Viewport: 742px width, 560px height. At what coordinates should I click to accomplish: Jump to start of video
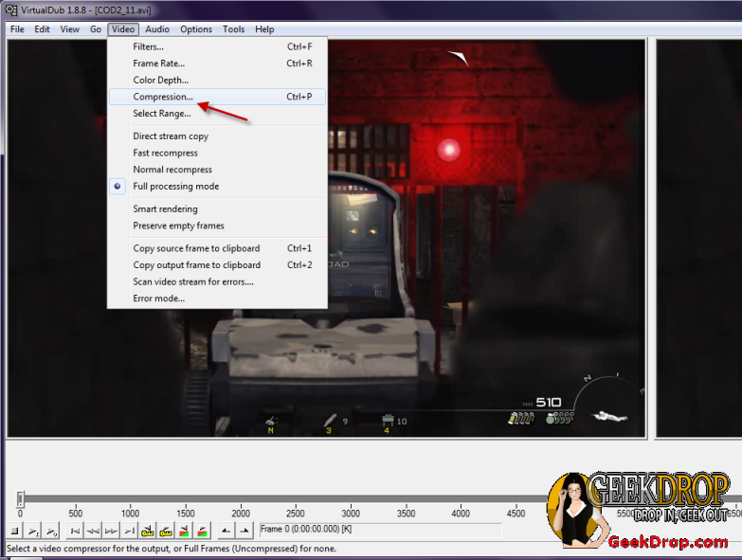[x=75, y=531]
